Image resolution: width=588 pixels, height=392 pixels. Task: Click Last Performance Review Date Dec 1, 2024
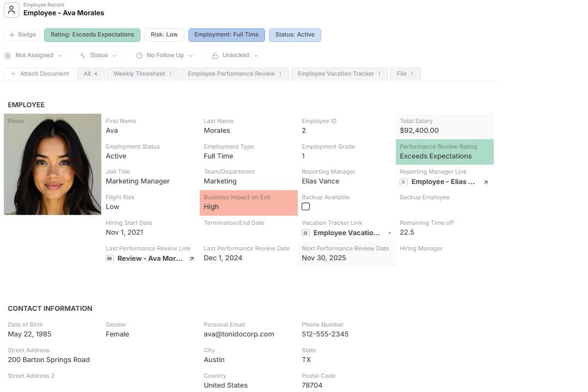(x=223, y=258)
